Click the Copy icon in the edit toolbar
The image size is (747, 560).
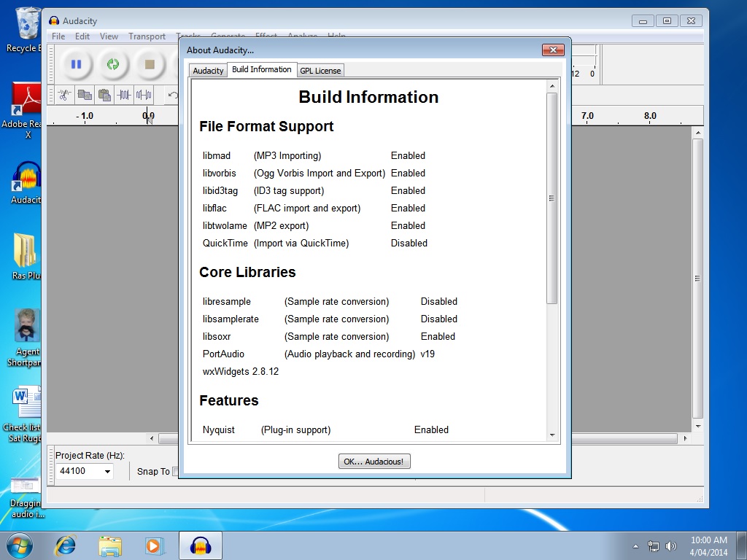[85, 96]
